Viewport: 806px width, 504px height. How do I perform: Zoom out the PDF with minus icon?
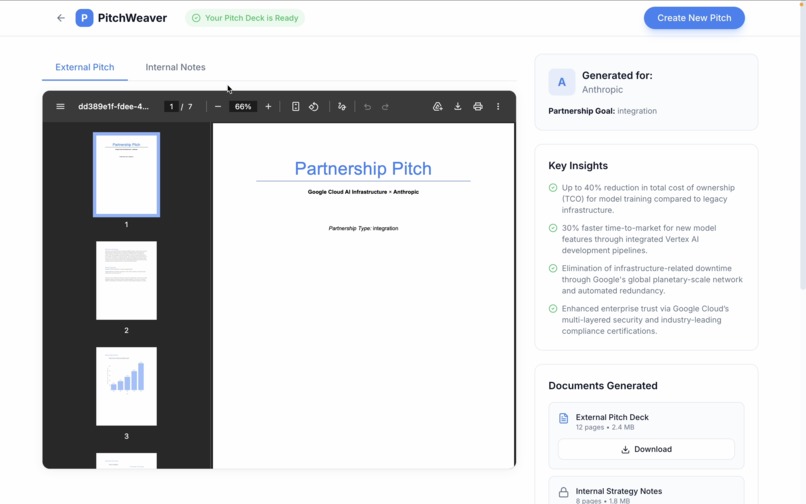tap(218, 106)
